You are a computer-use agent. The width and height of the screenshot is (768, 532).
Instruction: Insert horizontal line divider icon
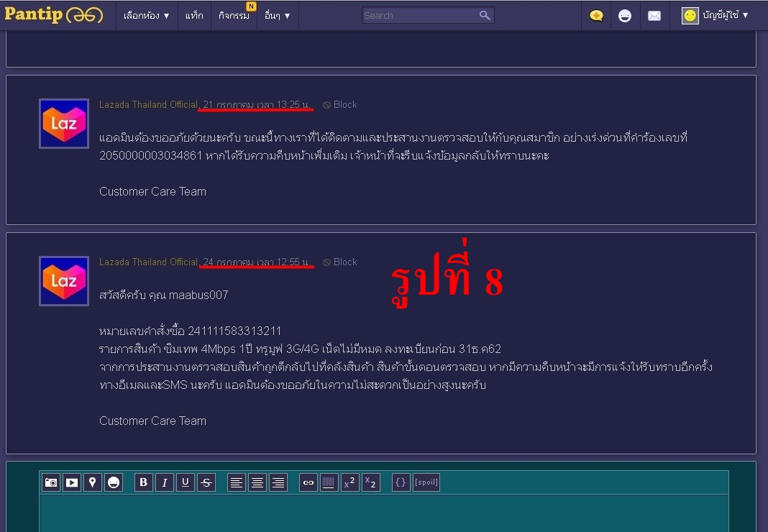pyautogui.click(x=329, y=482)
